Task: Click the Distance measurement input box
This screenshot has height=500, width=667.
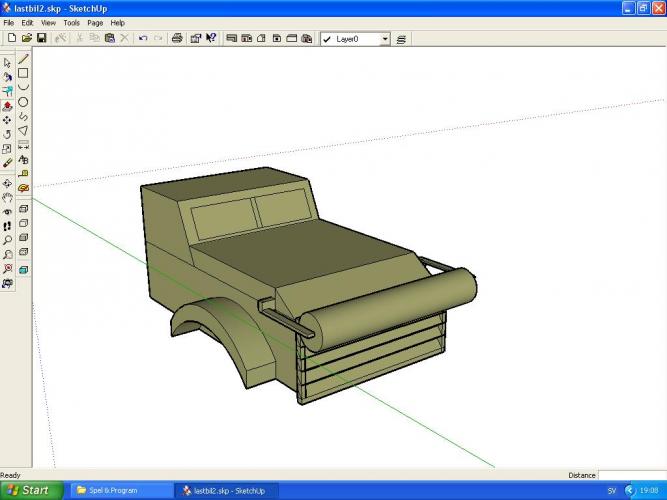Action: point(632,475)
